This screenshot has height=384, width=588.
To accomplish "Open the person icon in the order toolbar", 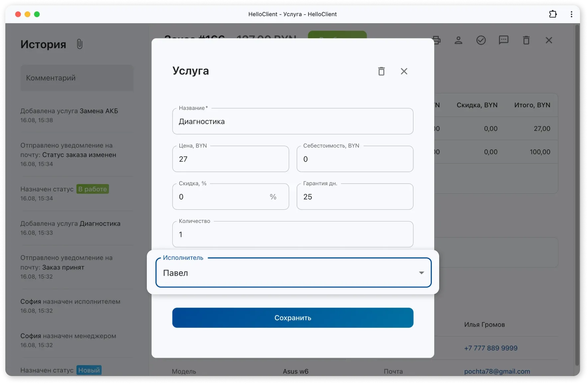I will coord(458,40).
